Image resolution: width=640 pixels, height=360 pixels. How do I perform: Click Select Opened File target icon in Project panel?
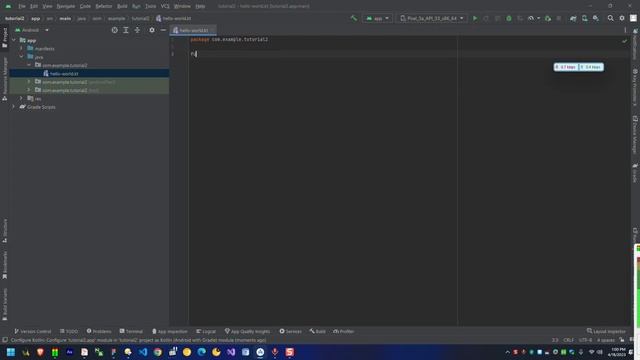click(115, 30)
